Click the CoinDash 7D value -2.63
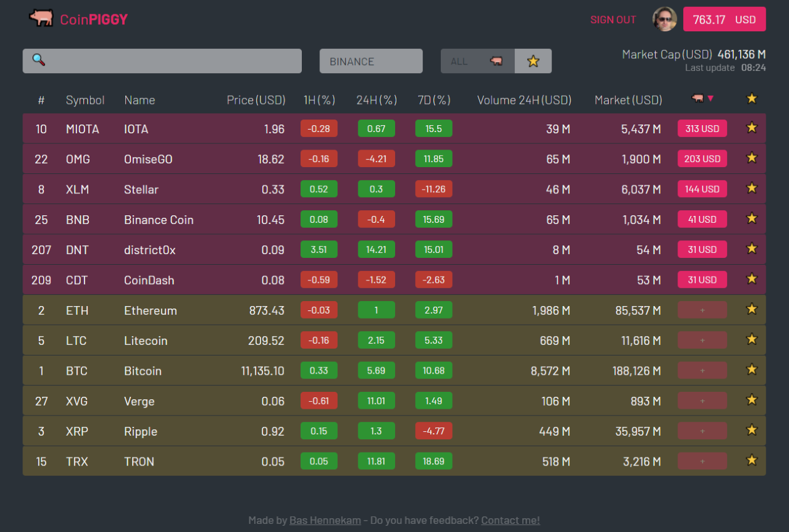Image resolution: width=789 pixels, height=532 pixels. pos(433,280)
